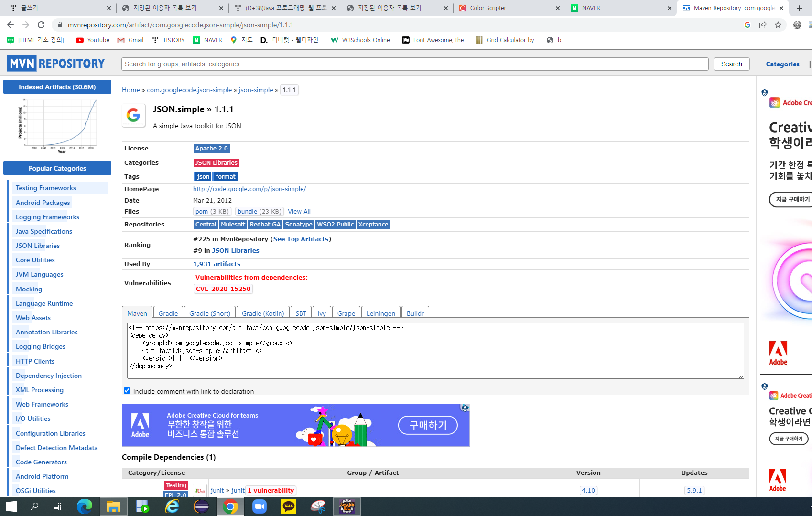
Task: Switch to the Ivy tab
Action: coord(322,313)
